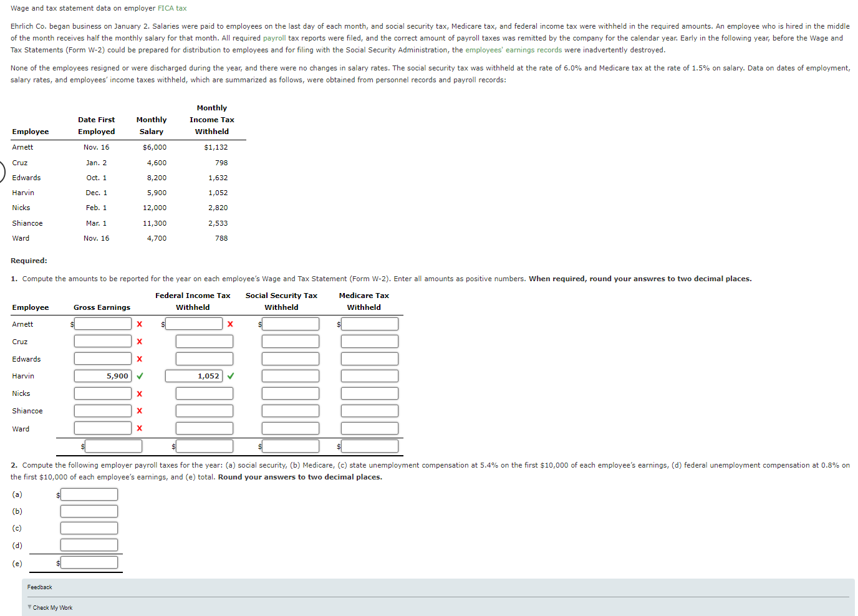
Task: Click the red X next to Edwards' gross earnings
Action: [x=140, y=359]
